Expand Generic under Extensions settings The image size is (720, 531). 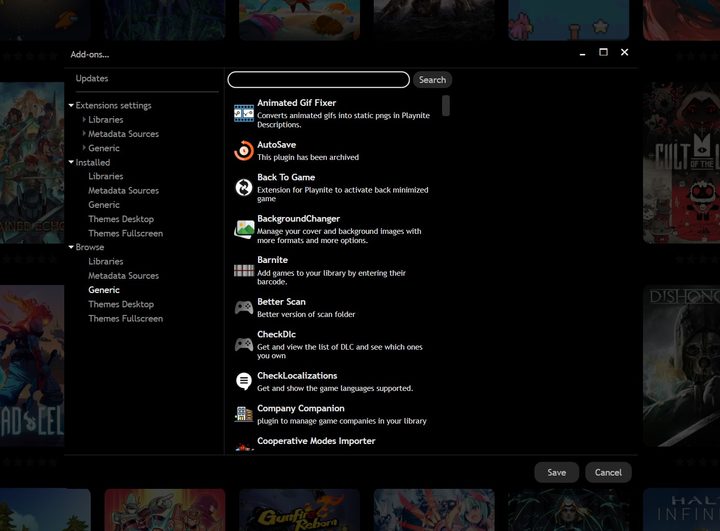[x=84, y=148]
